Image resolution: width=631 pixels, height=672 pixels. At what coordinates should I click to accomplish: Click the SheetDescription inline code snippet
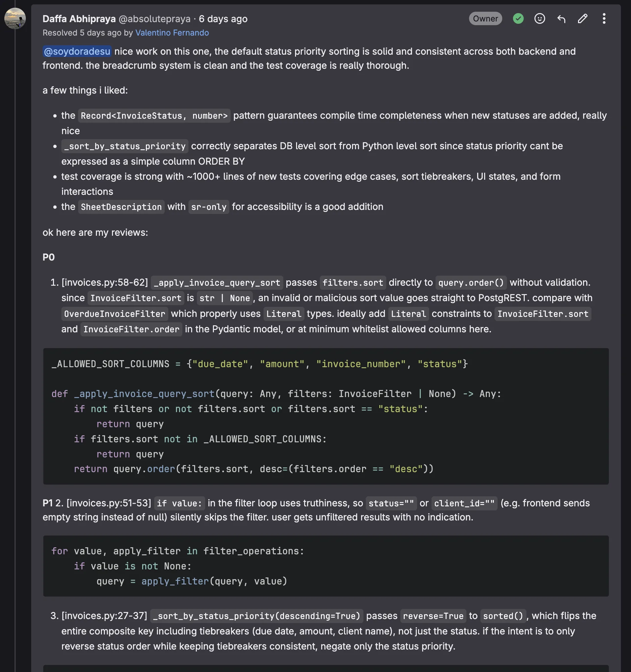pos(121,207)
